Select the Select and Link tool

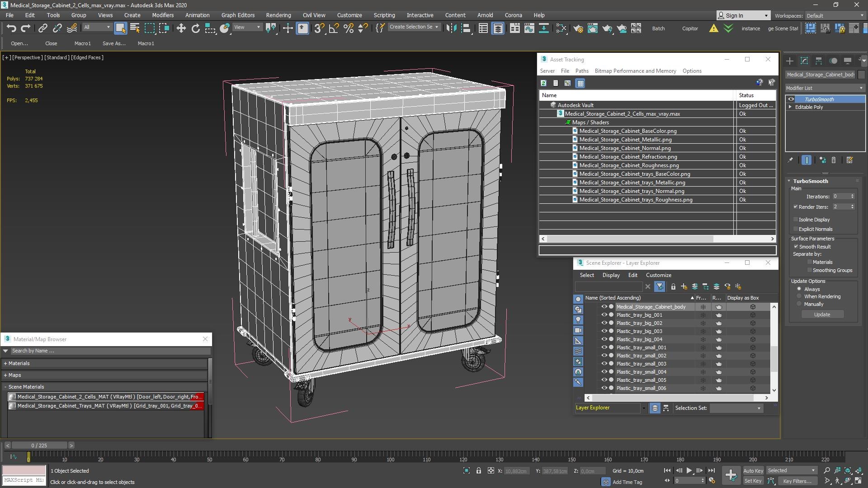pyautogui.click(x=42, y=28)
